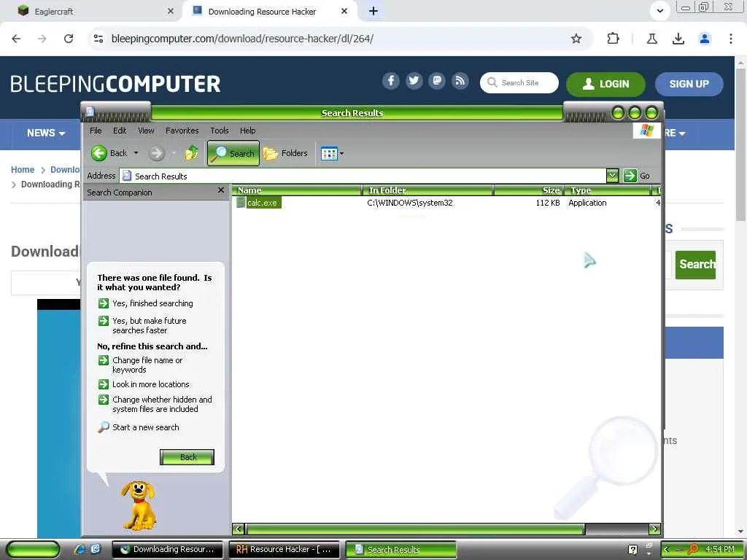The width and height of the screenshot is (747, 560).
Task: Show the Folders pane
Action: point(285,153)
